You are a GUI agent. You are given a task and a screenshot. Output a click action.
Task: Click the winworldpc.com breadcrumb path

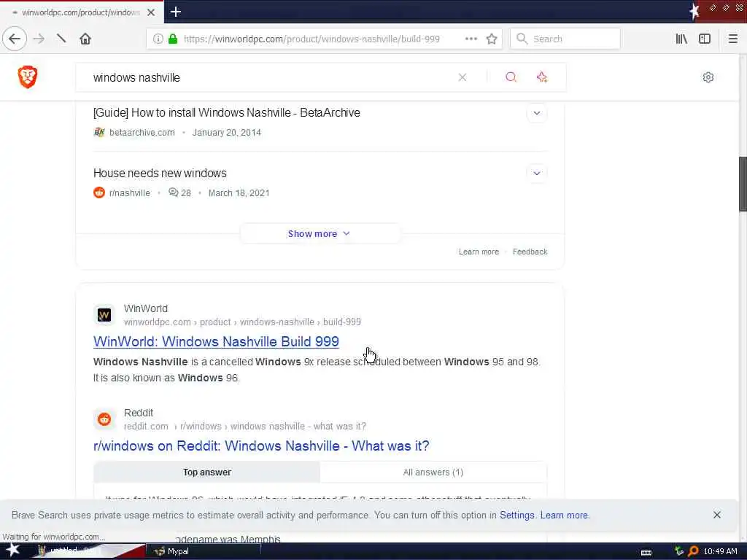[242, 322]
